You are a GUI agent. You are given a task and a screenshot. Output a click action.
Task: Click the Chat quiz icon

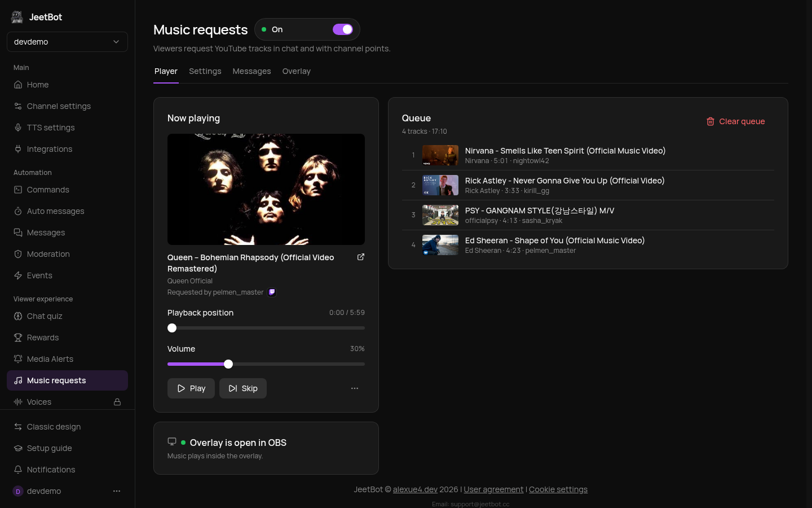pyautogui.click(x=18, y=316)
